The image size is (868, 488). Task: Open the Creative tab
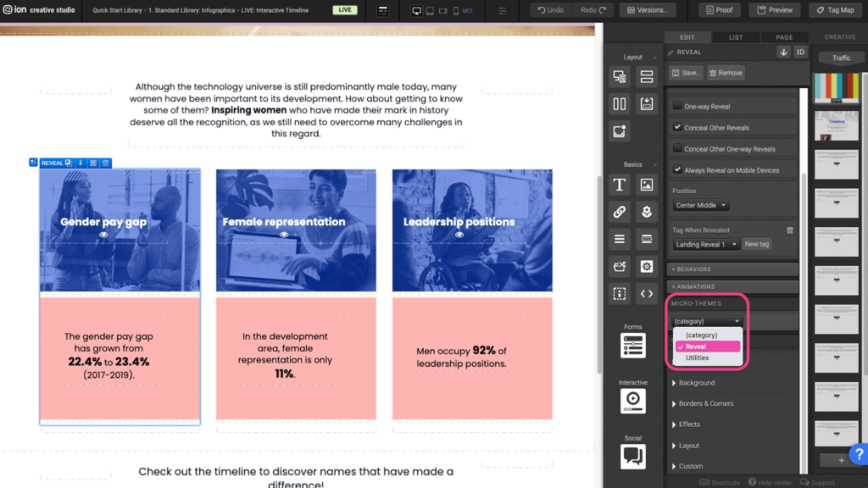[840, 37]
